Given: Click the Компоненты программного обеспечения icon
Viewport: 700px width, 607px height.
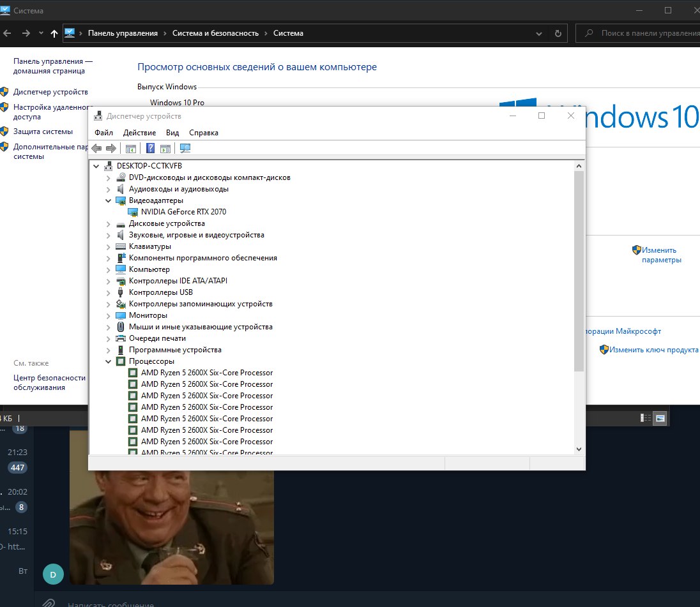Looking at the screenshot, I should click(x=121, y=258).
